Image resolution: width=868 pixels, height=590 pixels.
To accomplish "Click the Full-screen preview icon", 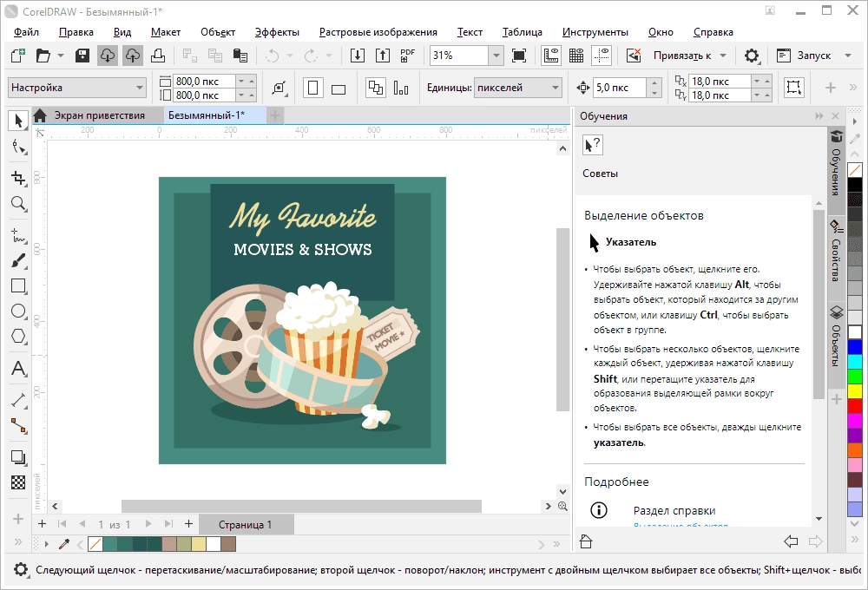I will 519,56.
